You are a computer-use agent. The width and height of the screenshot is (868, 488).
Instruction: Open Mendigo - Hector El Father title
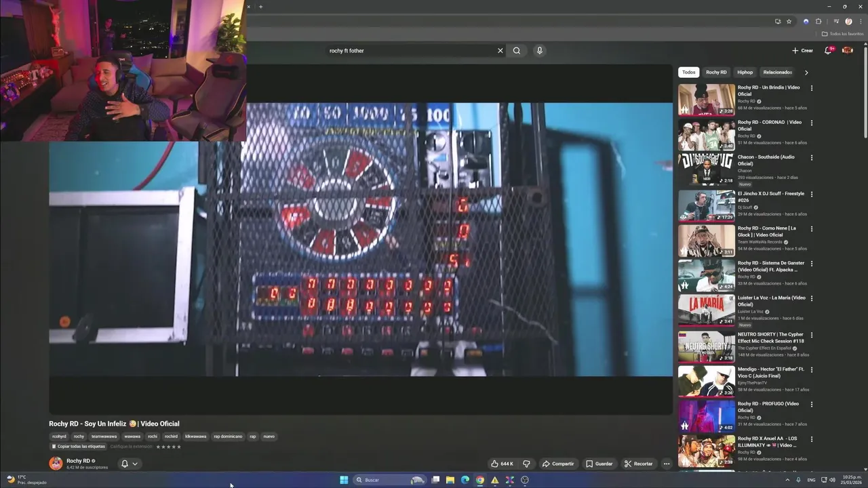(771, 372)
